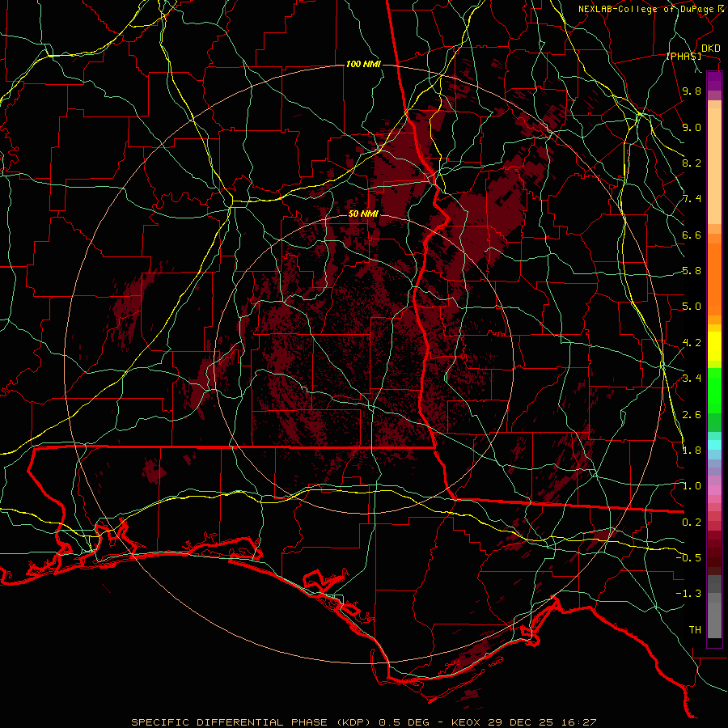This screenshot has width=728, height=728.
Task: Pick the gray band at the color bar bottom
Action: (x=714, y=622)
